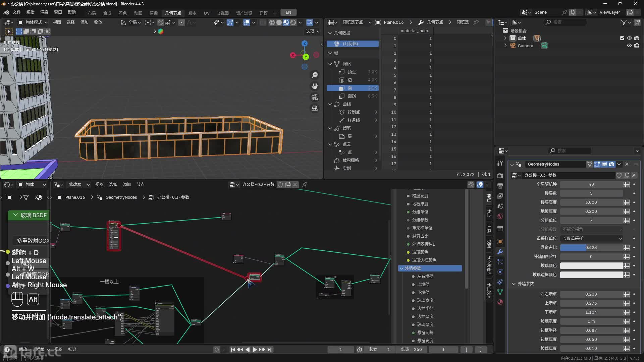Hide Camera in viewport via eye icon

coord(630,46)
